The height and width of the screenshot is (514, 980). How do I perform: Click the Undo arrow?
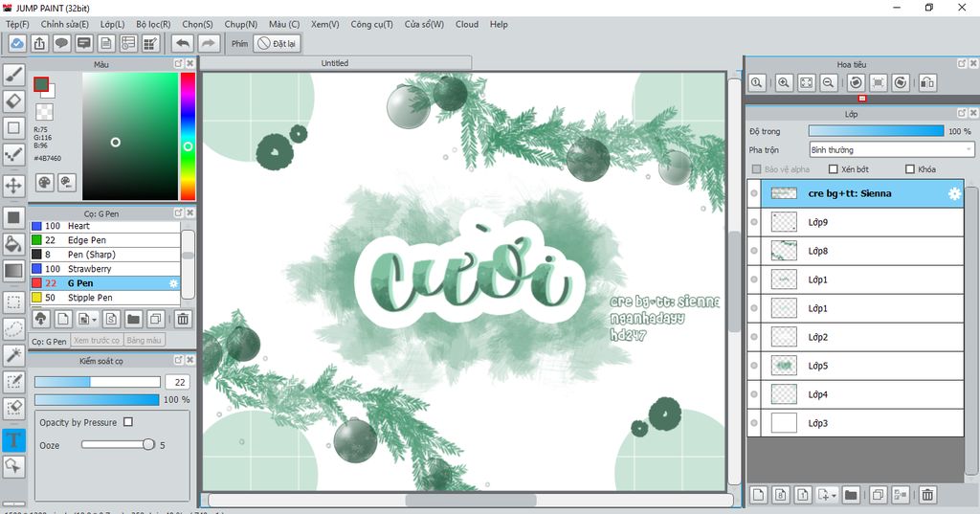[x=183, y=43]
